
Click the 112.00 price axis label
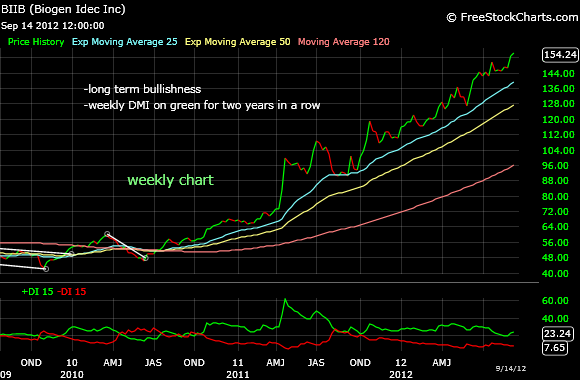click(558, 135)
